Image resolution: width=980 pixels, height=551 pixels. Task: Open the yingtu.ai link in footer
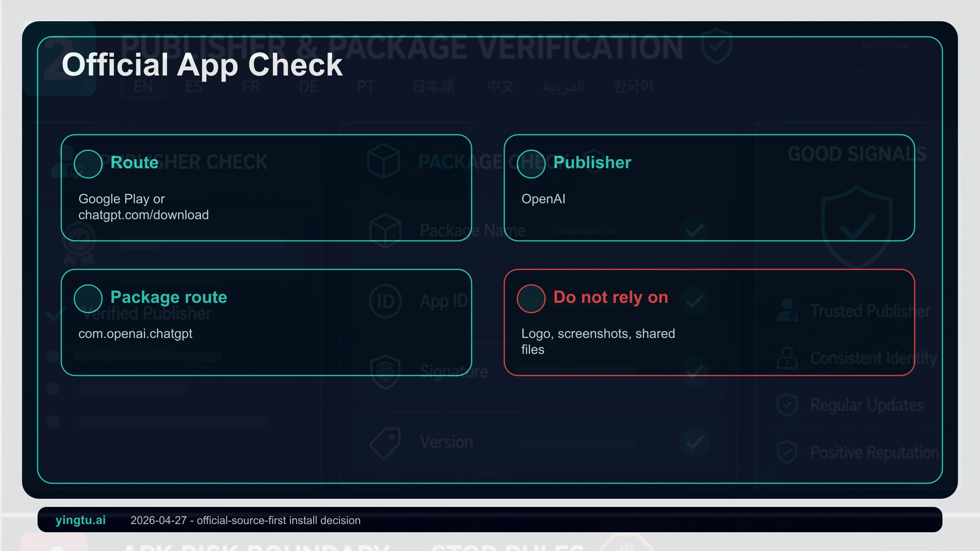click(80, 520)
